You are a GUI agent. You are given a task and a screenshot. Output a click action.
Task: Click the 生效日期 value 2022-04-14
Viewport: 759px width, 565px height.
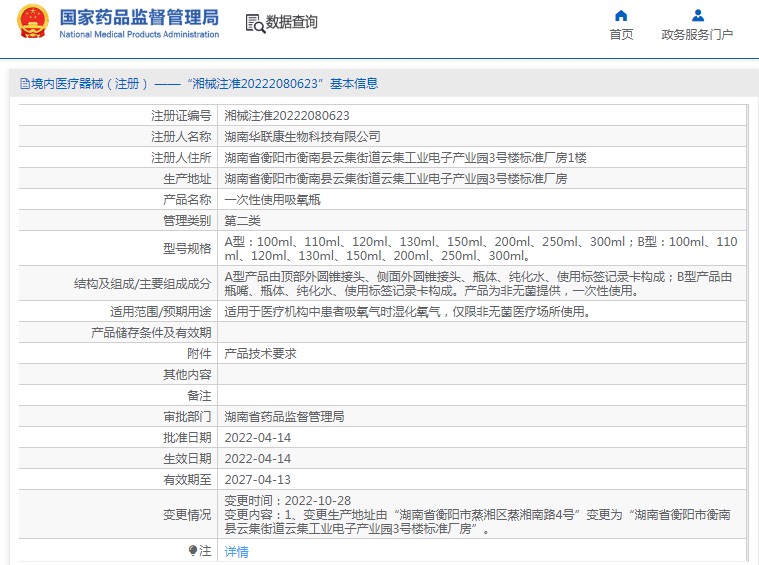pyautogui.click(x=258, y=458)
